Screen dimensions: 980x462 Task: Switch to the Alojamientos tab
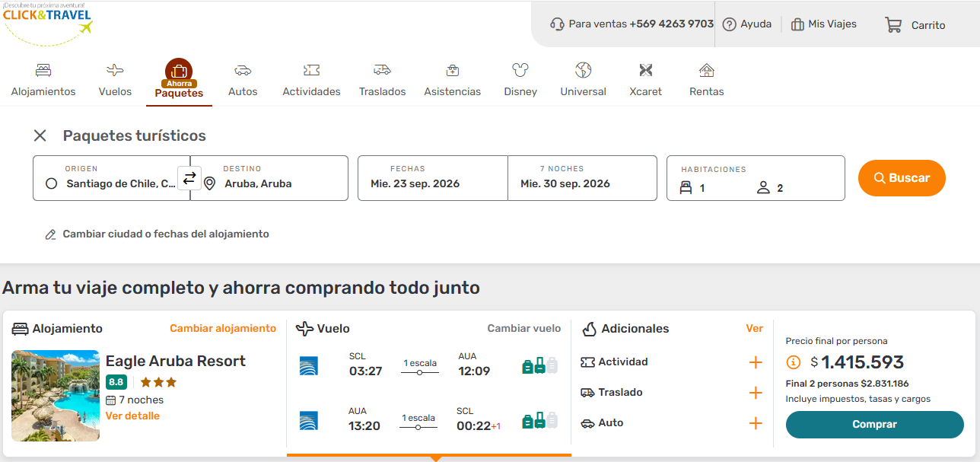[43, 80]
